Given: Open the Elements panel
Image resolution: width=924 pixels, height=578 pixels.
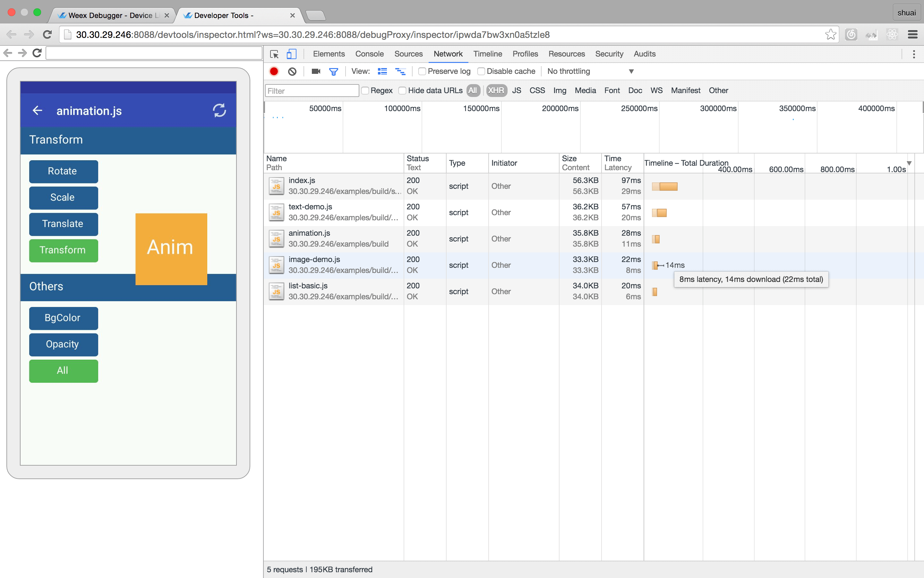Looking at the screenshot, I should 329,54.
